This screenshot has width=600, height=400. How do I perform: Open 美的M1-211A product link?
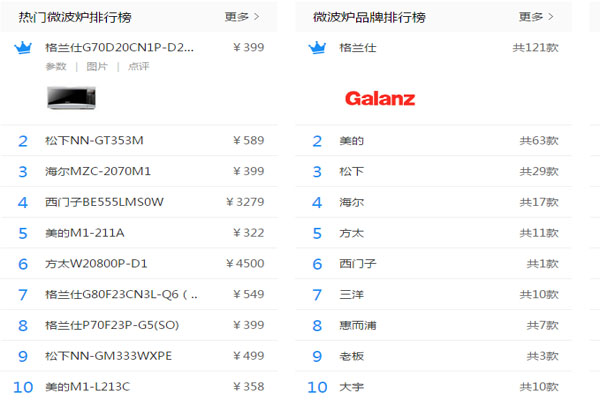click(85, 233)
